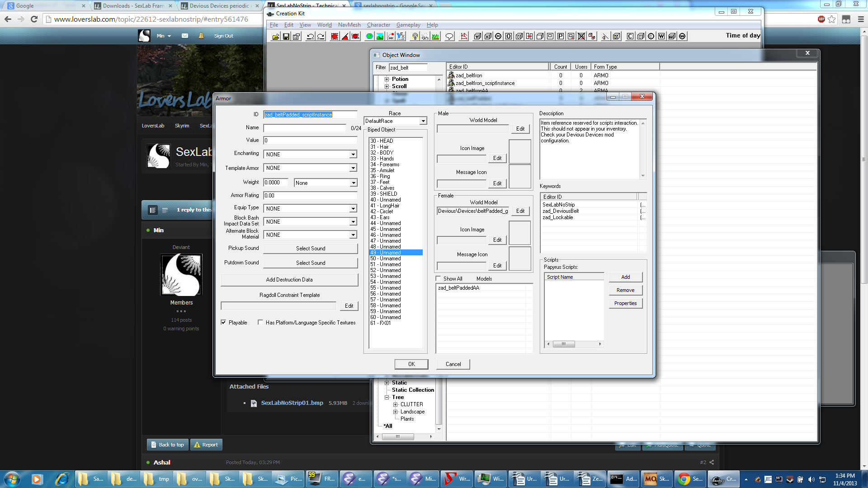This screenshot has width=868, height=488.
Task: Toggle the Show All models checkbox
Action: [x=438, y=278]
